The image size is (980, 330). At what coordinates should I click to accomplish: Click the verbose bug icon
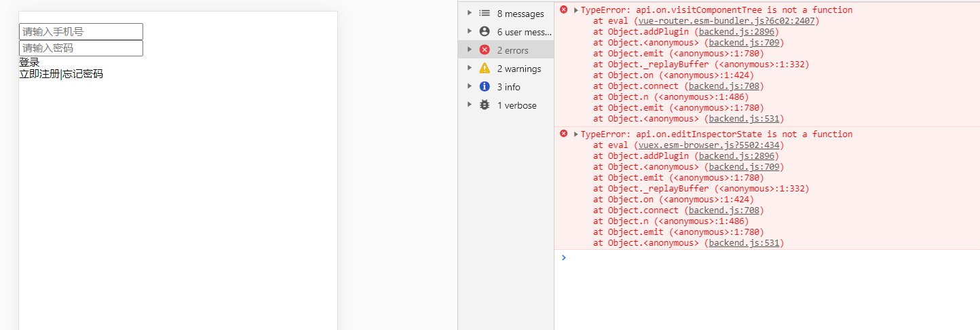485,105
